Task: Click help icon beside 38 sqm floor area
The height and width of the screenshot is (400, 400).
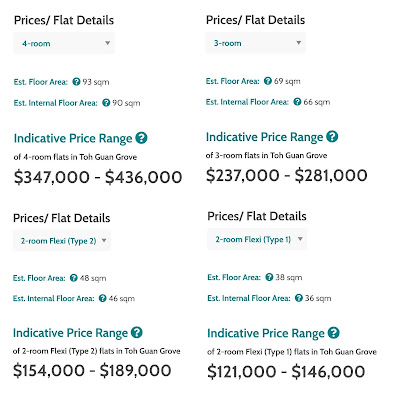Action: (x=269, y=277)
